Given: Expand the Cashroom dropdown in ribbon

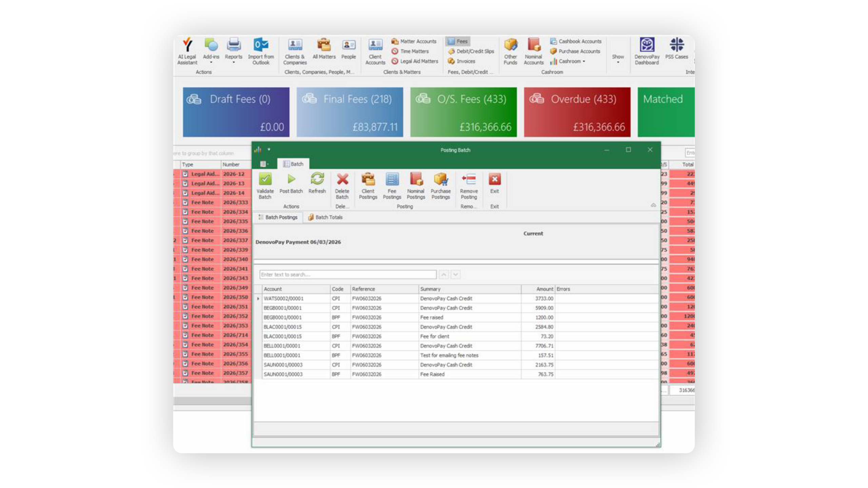Looking at the screenshot, I should click(584, 61).
